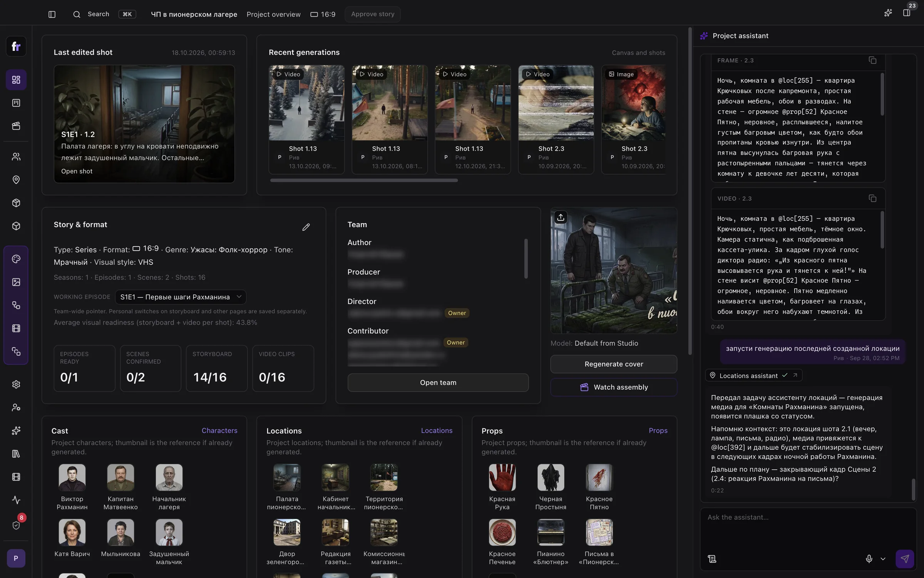Edit Story & format with pencil icon
The image size is (924, 578).
pyautogui.click(x=306, y=227)
